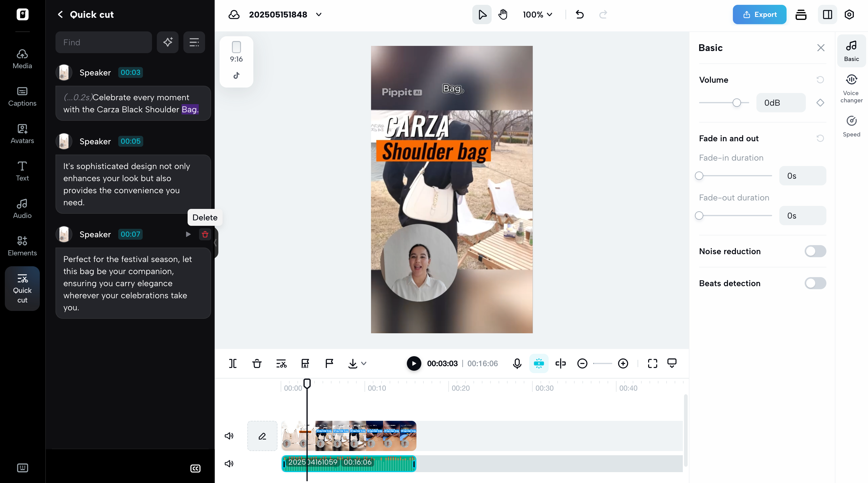Image resolution: width=868 pixels, height=483 pixels.
Task: Close the Basic panel
Action: 821,48
